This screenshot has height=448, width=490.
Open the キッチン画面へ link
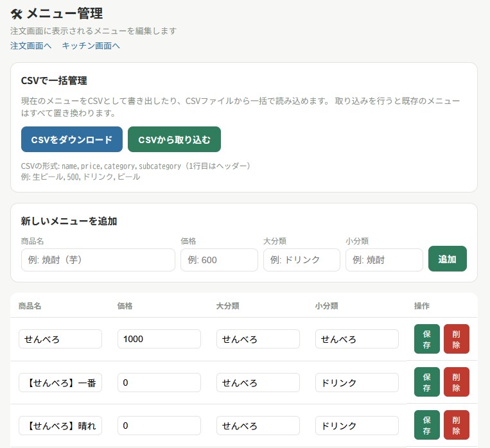tap(91, 46)
